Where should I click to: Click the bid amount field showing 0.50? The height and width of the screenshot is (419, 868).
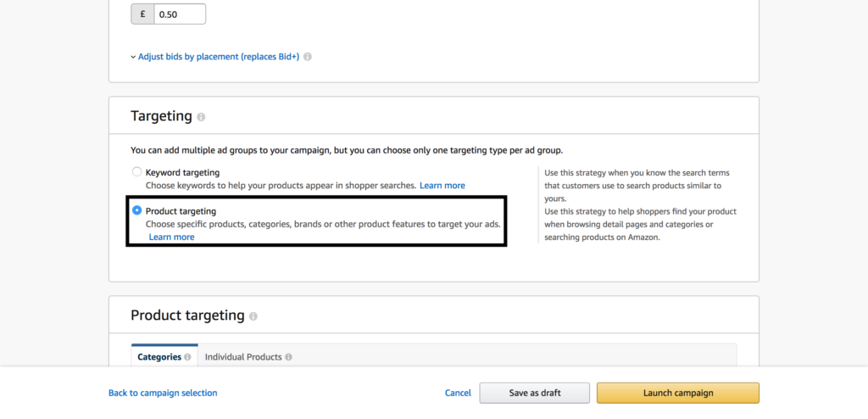[x=180, y=14]
